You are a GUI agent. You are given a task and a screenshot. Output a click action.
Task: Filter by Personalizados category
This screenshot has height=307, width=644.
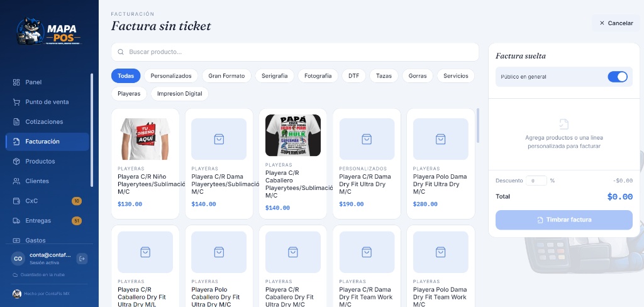pyautogui.click(x=171, y=75)
